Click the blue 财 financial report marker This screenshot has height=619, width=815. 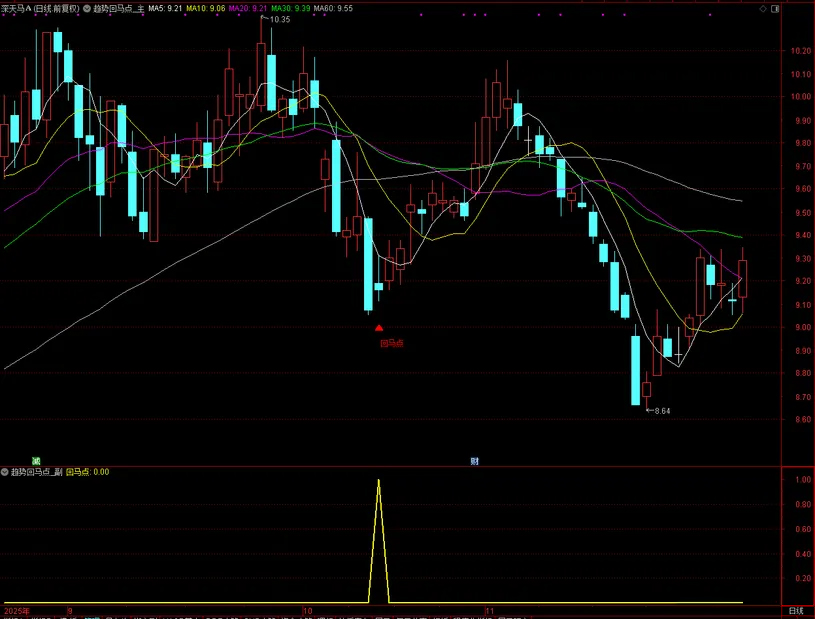pos(474,461)
